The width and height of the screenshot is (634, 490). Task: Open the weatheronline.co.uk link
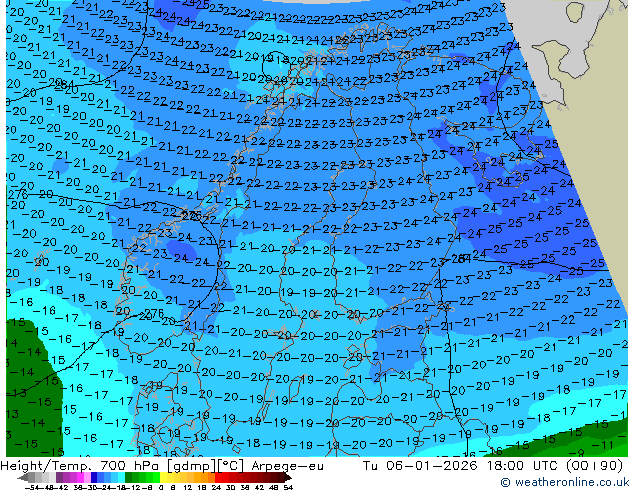565,482
